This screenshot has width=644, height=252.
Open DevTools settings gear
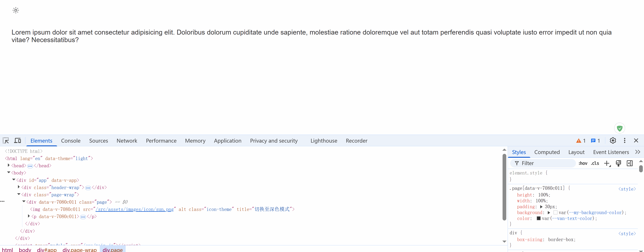tap(613, 141)
